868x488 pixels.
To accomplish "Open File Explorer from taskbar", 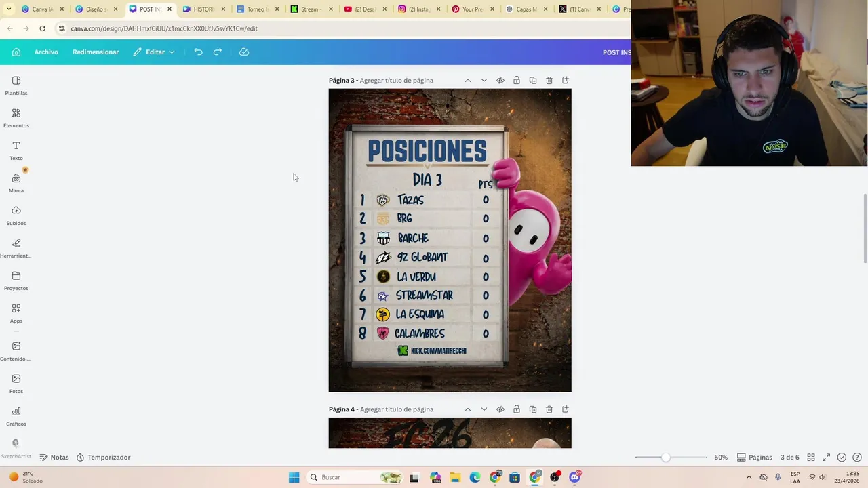I will tap(455, 477).
